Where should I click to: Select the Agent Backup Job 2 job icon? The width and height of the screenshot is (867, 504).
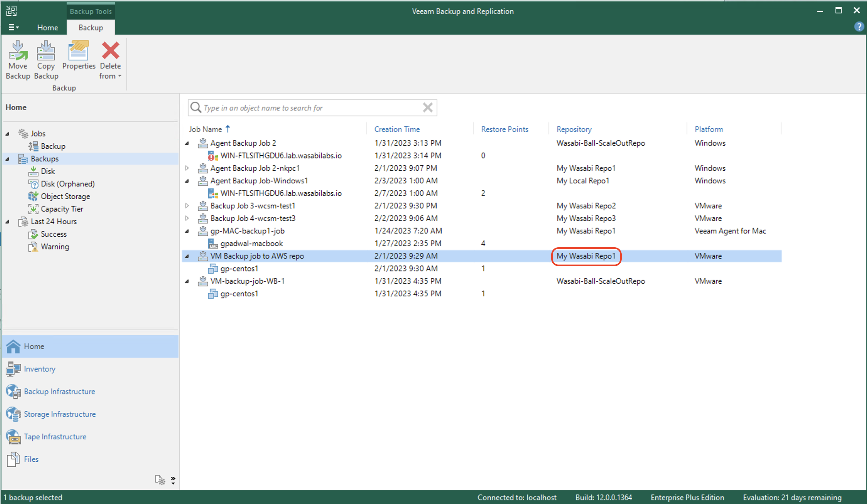click(203, 143)
